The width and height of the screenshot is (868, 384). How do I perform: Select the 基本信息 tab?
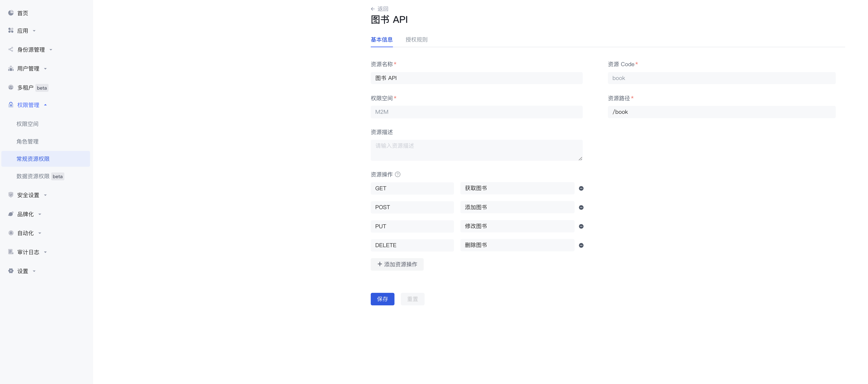(x=382, y=40)
